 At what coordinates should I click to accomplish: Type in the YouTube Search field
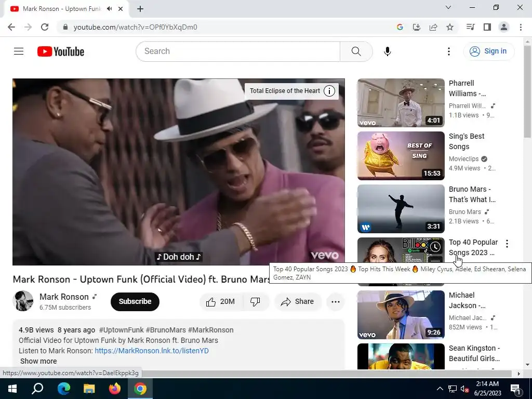click(238, 51)
